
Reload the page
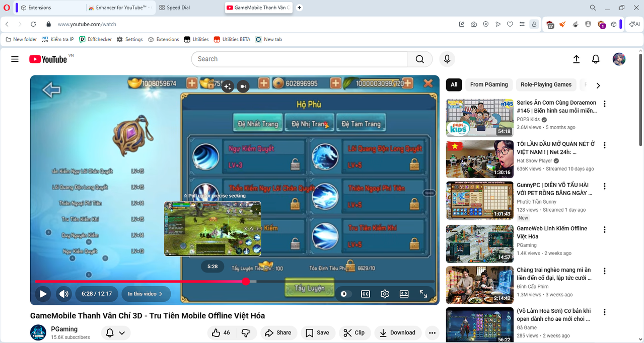(33, 24)
